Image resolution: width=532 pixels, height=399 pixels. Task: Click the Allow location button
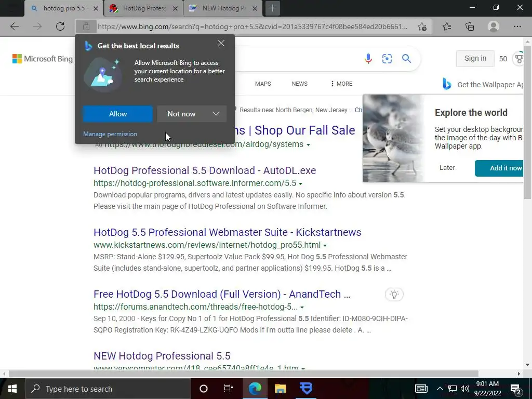click(118, 114)
